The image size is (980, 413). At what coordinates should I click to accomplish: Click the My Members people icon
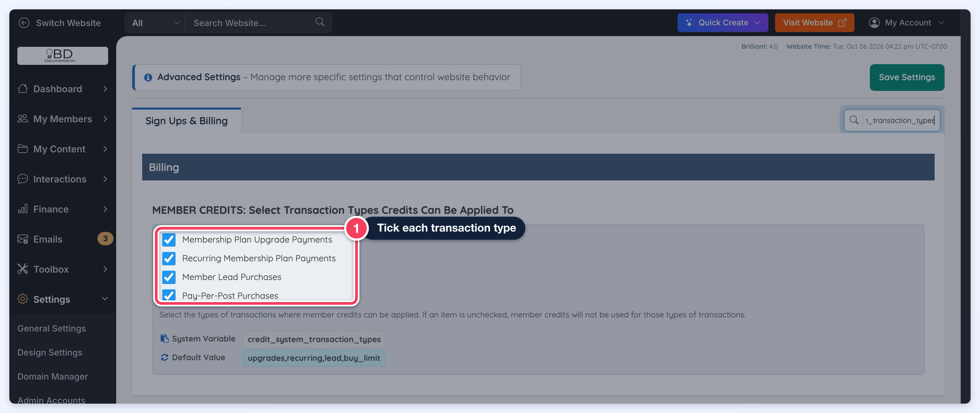tap(23, 119)
